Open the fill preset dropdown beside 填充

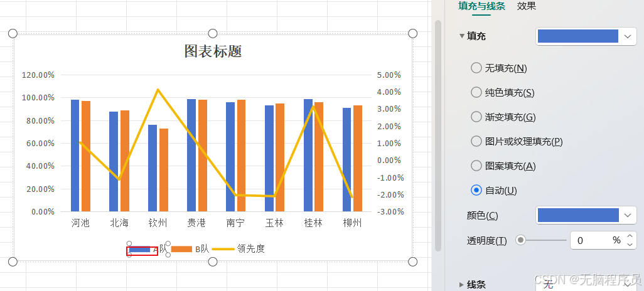coord(628,36)
